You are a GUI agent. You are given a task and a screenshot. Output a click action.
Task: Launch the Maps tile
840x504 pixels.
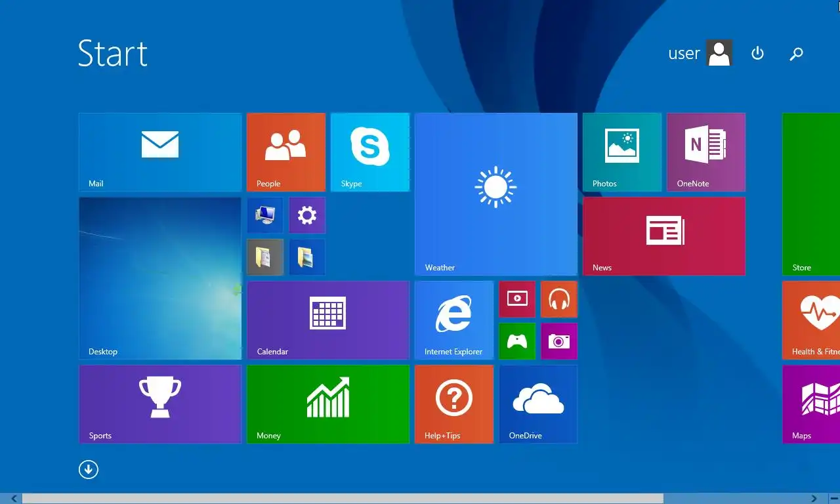(811, 404)
